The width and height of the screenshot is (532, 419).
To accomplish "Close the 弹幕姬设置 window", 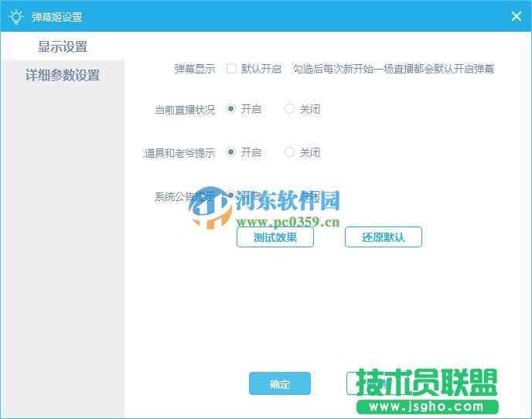I will (517, 16).
